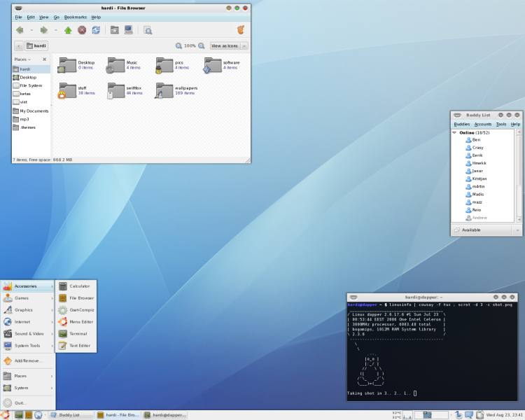Open Gset-Compiz from Accessories submenu
525x420 pixels.
(76, 310)
